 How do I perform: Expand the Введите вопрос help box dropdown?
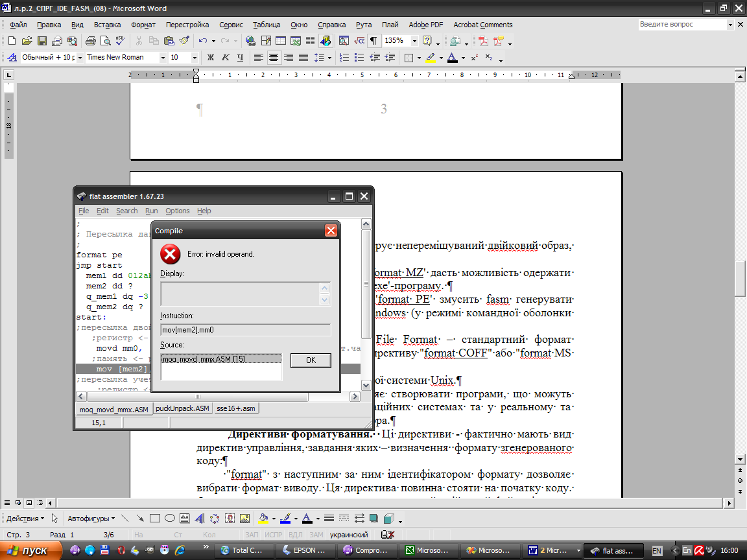click(730, 24)
